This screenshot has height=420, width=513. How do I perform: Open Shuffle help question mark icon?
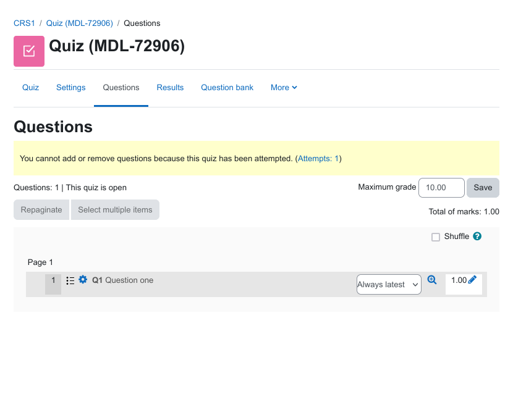tap(477, 236)
